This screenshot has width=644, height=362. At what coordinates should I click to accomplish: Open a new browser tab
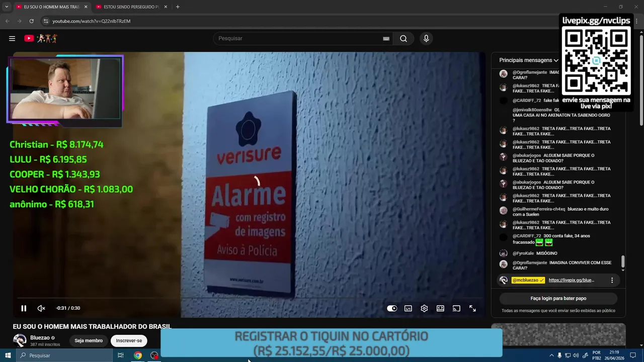[178, 7]
